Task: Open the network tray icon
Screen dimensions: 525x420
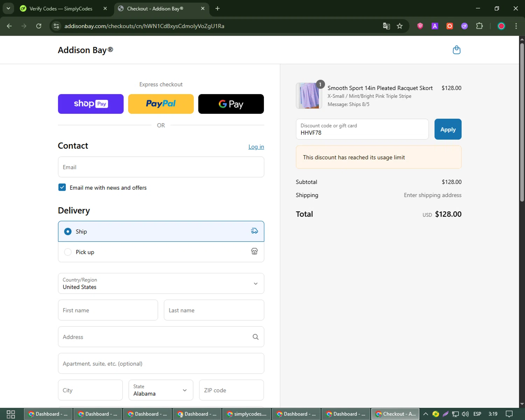Action: pyautogui.click(x=455, y=414)
